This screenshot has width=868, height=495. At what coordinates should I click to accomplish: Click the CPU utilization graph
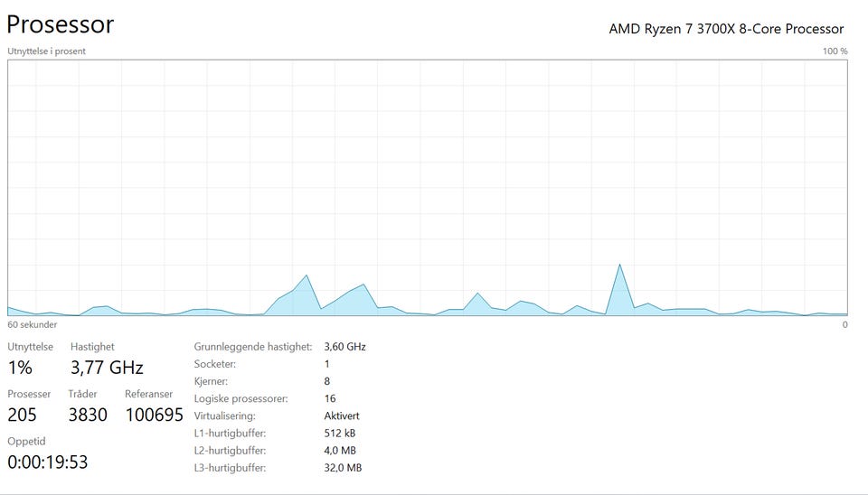(428, 188)
